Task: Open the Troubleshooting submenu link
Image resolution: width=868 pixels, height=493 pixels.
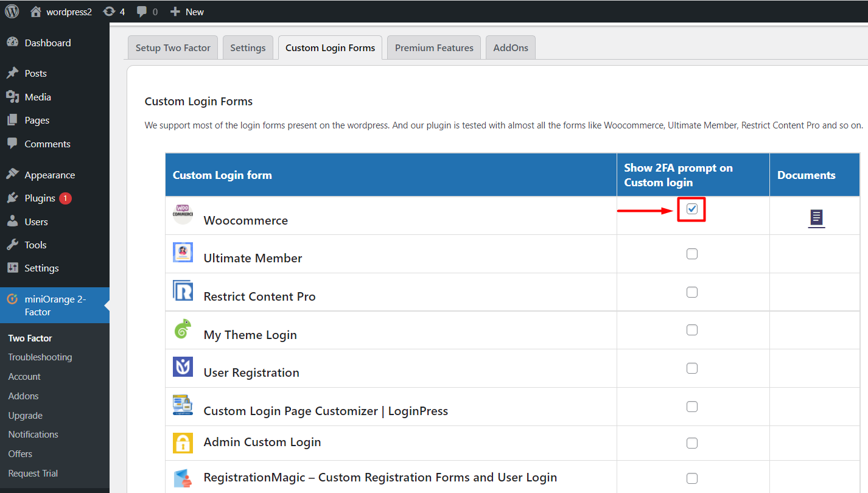Action: pyautogui.click(x=40, y=357)
